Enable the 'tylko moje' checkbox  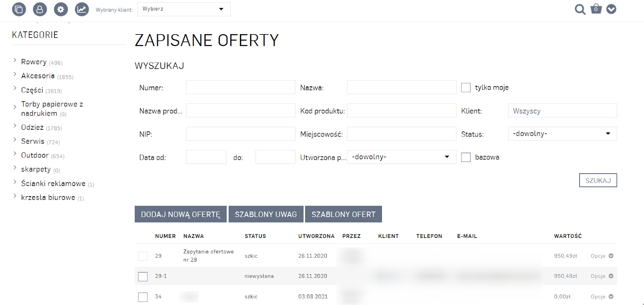pos(466,88)
